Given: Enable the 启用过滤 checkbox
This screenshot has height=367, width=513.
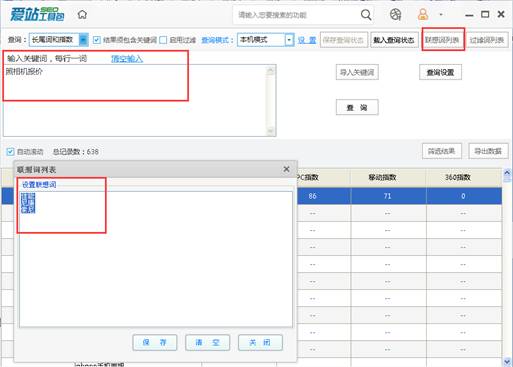Looking at the screenshot, I should click(163, 40).
